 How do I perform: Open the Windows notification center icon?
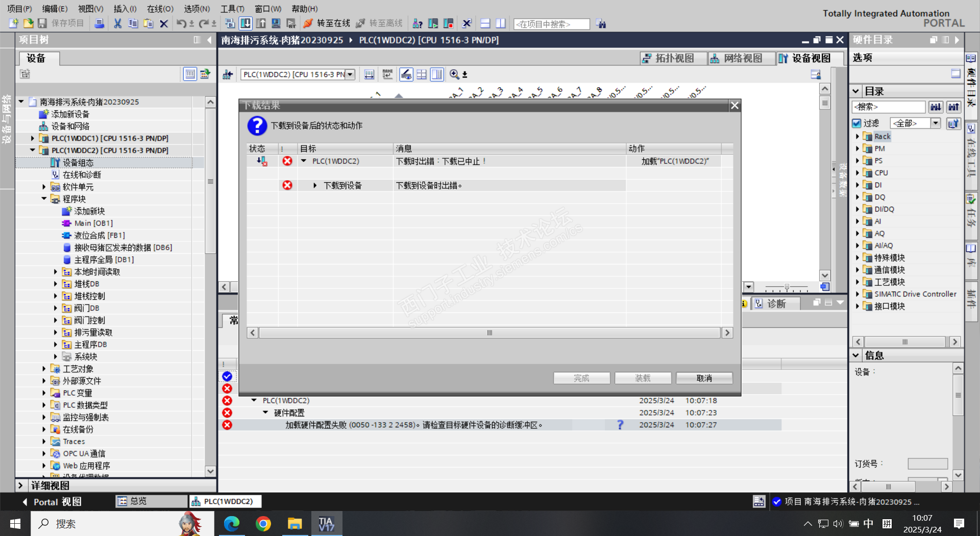pyautogui.click(x=959, y=524)
